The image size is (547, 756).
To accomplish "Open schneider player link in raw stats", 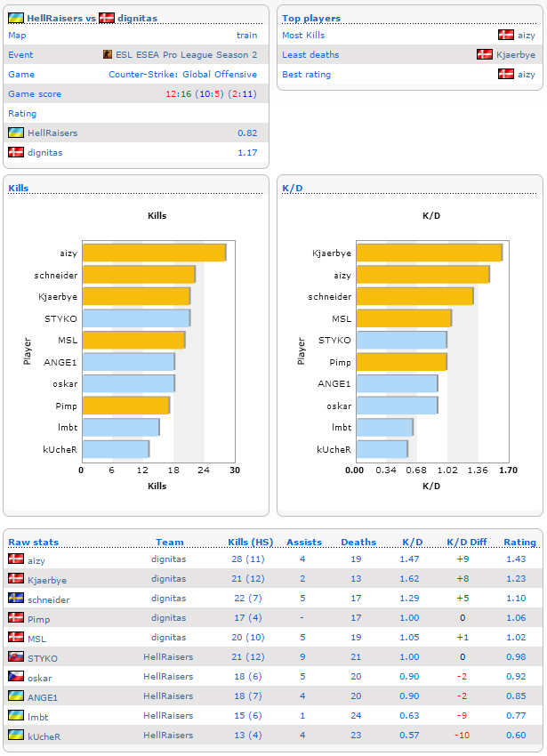I will (49, 599).
